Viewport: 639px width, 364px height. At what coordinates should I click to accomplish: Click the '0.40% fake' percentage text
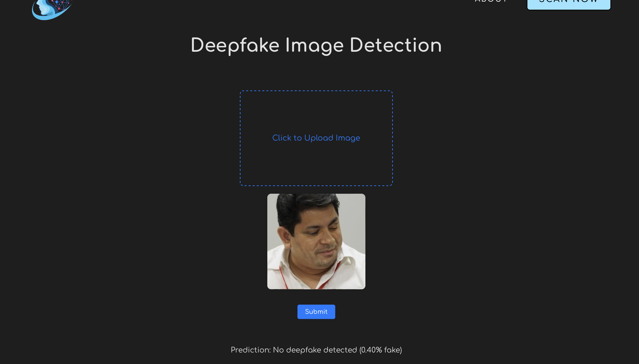click(380, 350)
